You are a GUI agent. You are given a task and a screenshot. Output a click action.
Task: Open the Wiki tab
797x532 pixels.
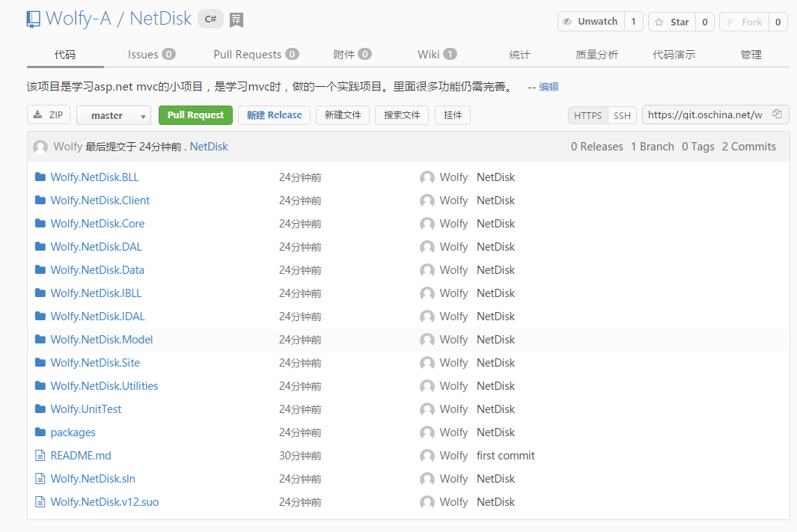click(x=437, y=55)
